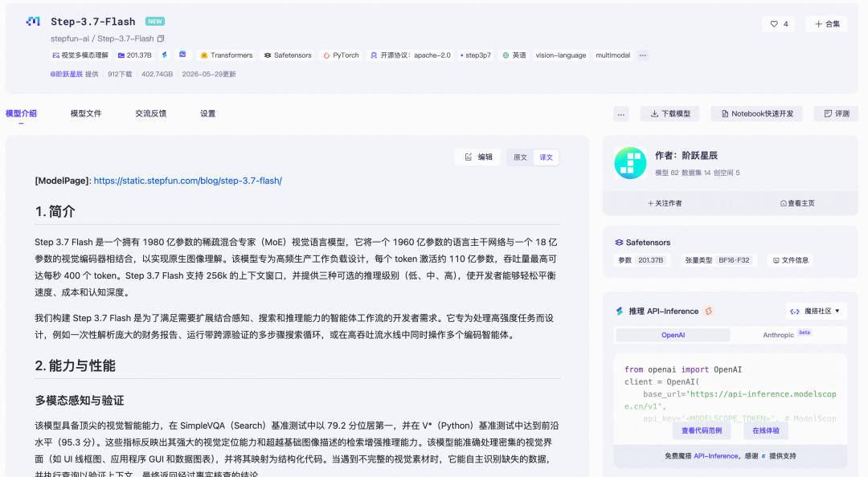Like the model with the heart button
868x477 pixels.
[778, 24]
